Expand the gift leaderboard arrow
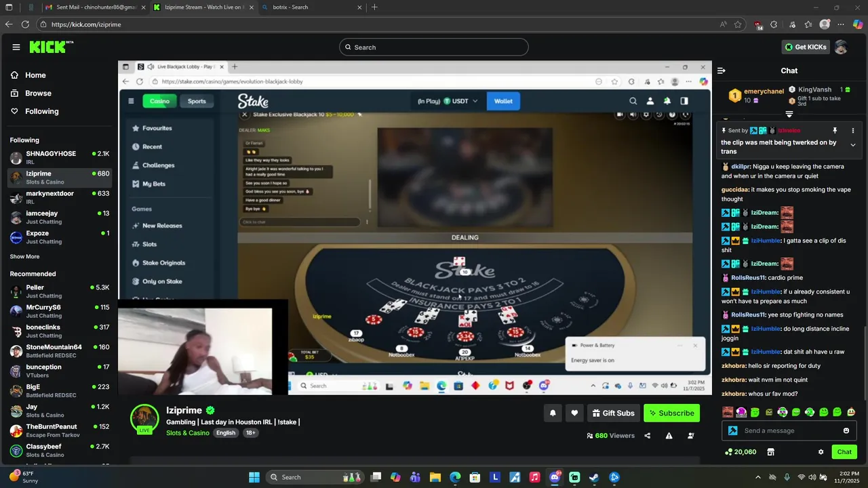The width and height of the screenshot is (868, 488). click(789, 114)
